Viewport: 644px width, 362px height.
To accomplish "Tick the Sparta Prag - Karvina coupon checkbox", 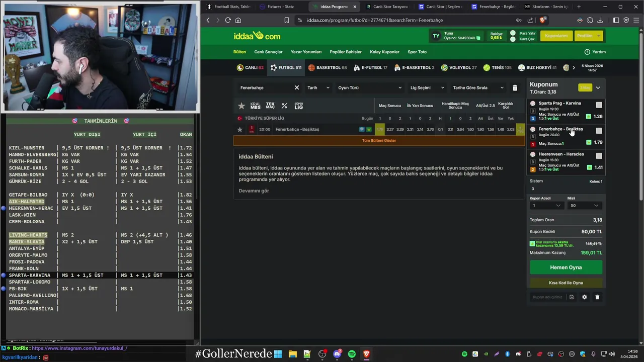I will click(599, 105).
